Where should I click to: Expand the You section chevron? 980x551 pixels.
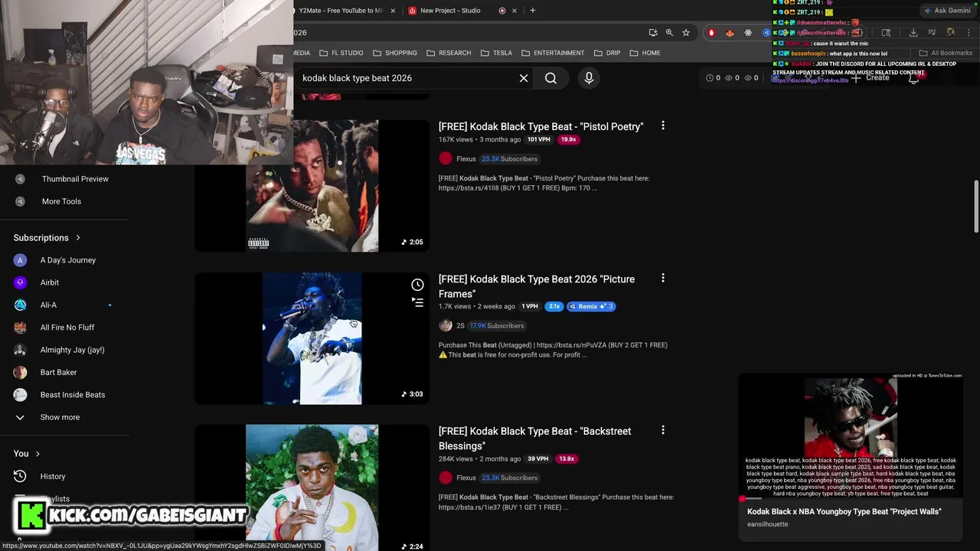click(38, 454)
